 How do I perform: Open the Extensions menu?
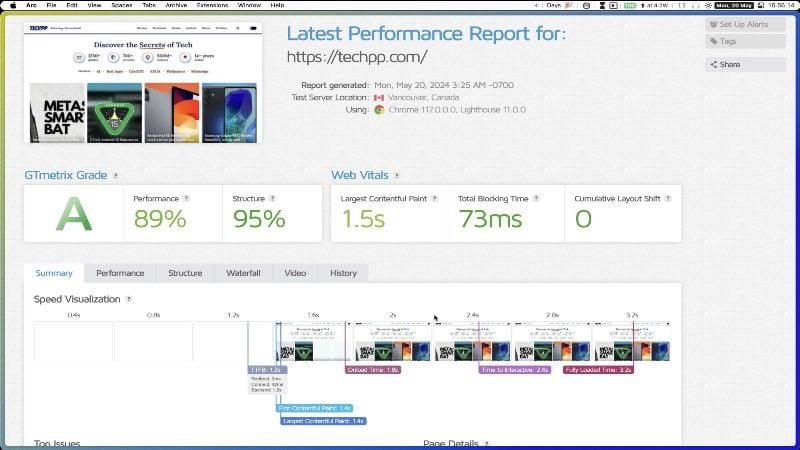click(212, 5)
